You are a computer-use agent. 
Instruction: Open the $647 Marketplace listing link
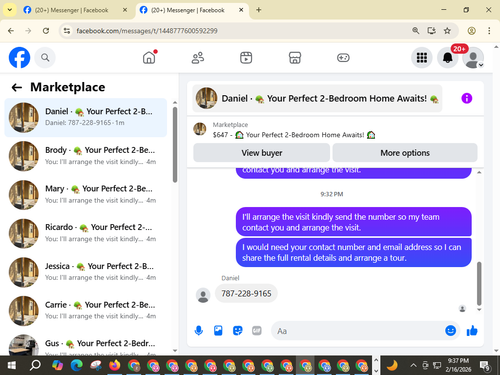[294, 135]
